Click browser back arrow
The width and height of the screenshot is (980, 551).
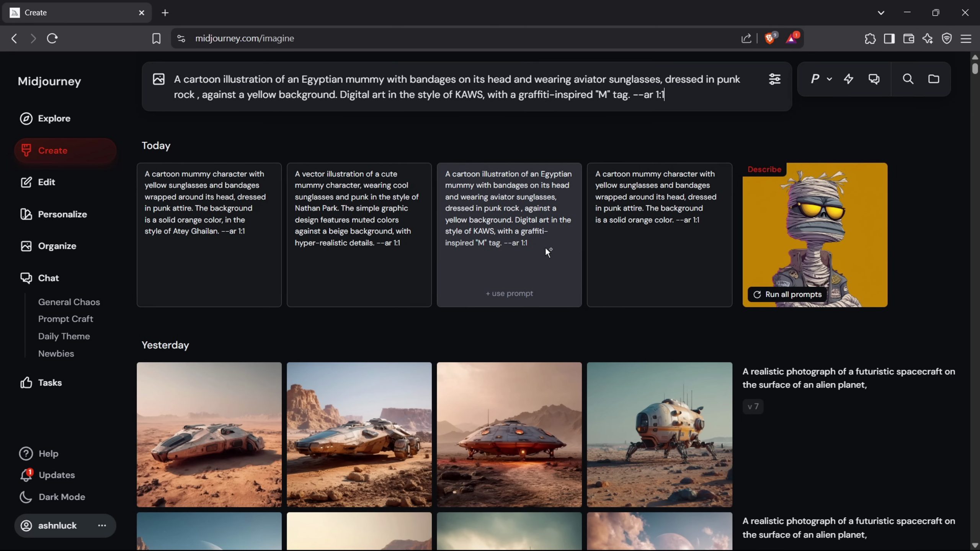[14, 38]
